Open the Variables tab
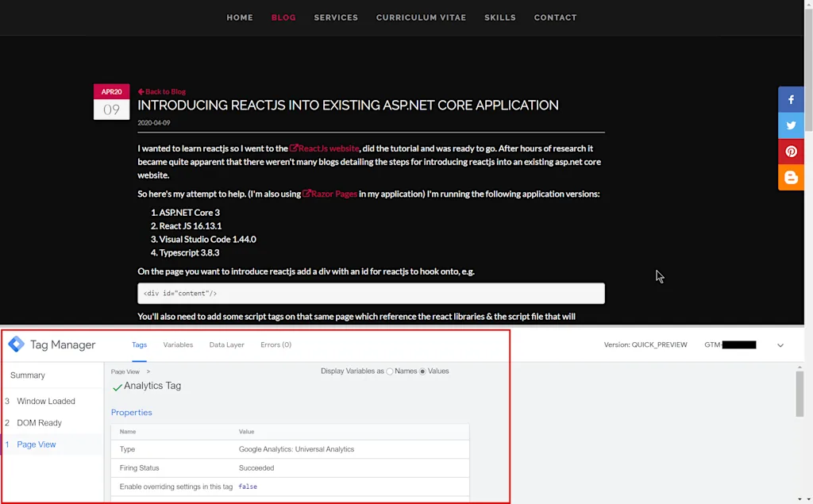This screenshot has width=813, height=504. click(x=178, y=344)
